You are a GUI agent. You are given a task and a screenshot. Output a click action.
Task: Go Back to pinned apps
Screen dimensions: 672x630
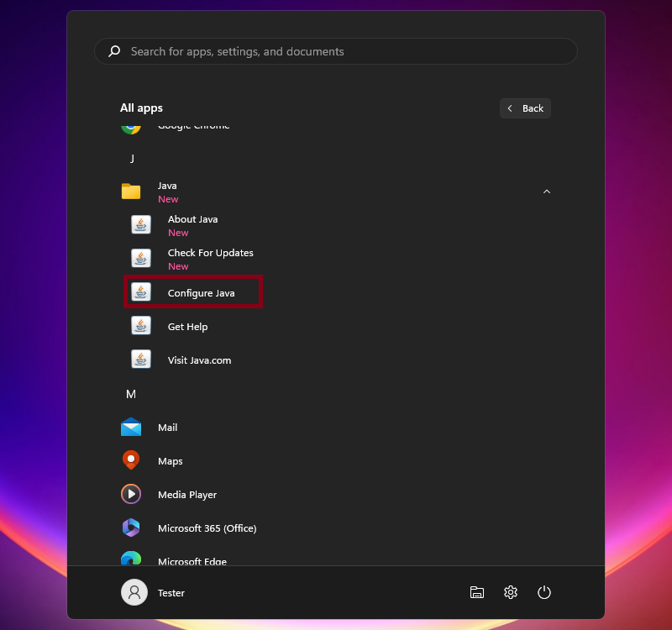(x=525, y=108)
